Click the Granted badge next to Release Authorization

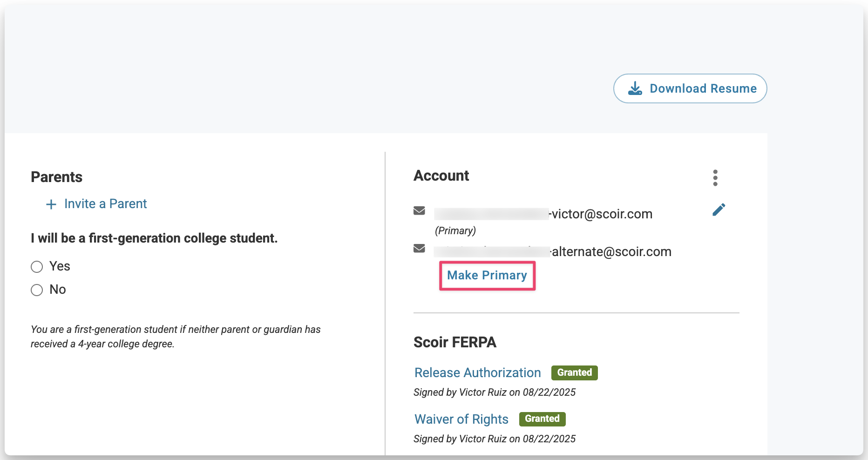click(574, 372)
